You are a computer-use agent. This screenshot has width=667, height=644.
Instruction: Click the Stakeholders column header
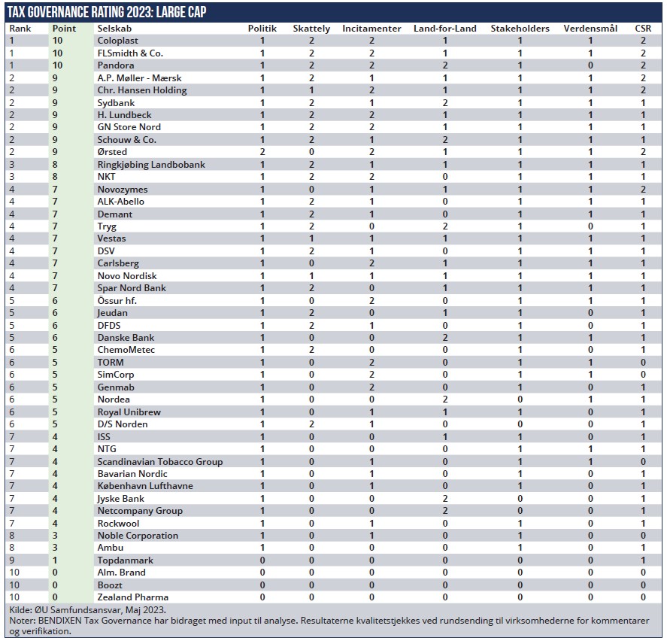(x=520, y=29)
